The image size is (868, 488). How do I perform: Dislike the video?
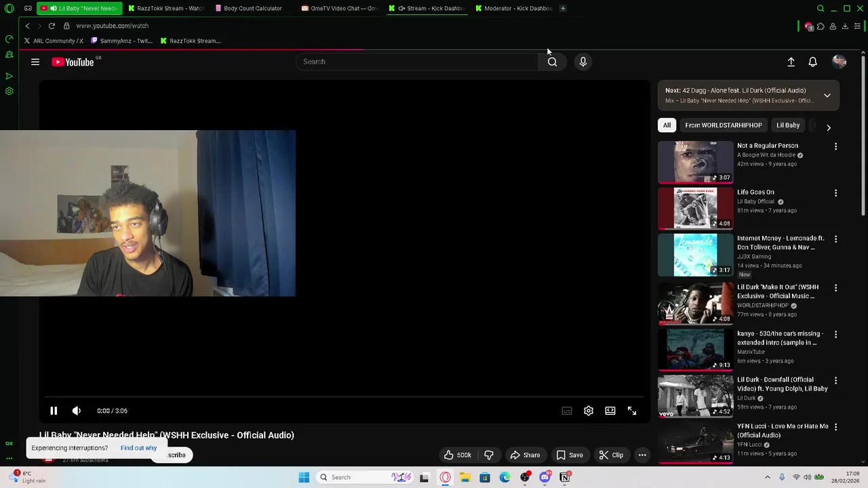coord(489,455)
